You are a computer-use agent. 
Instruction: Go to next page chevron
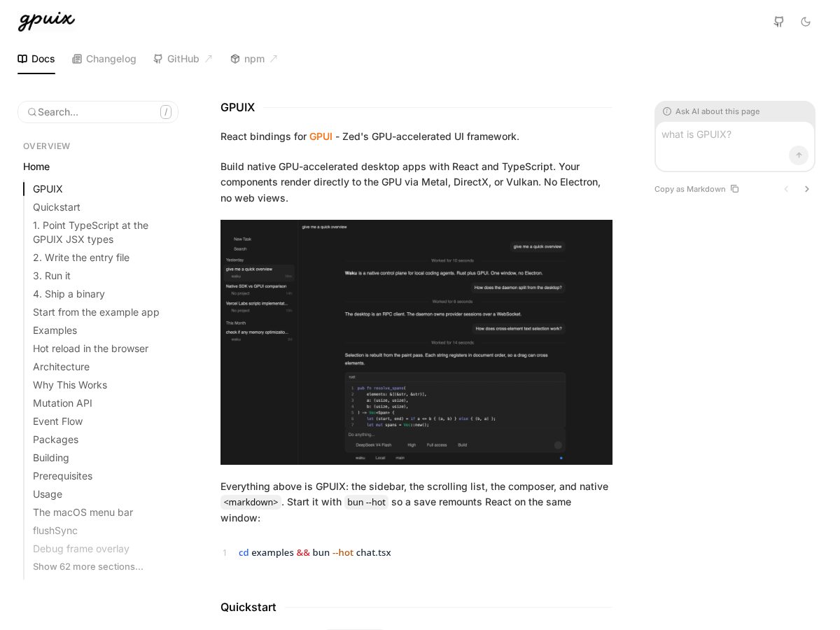pyautogui.click(x=806, y=189)
